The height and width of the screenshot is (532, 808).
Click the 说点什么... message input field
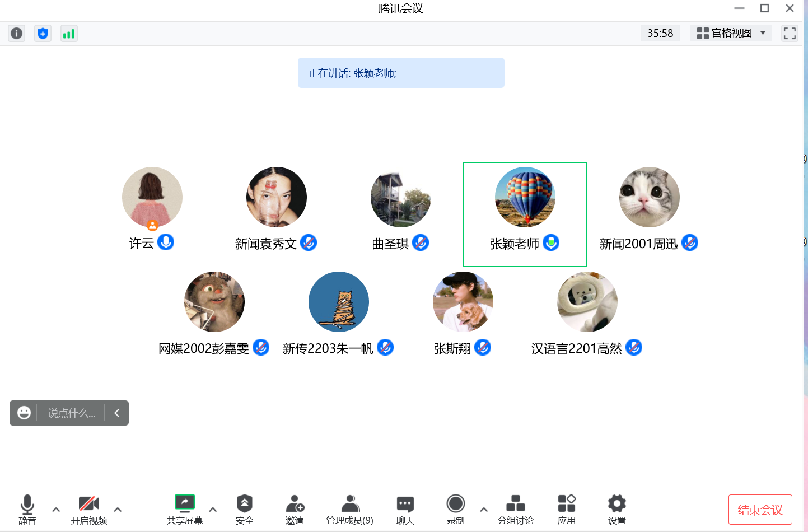click(x=71, y=413)
